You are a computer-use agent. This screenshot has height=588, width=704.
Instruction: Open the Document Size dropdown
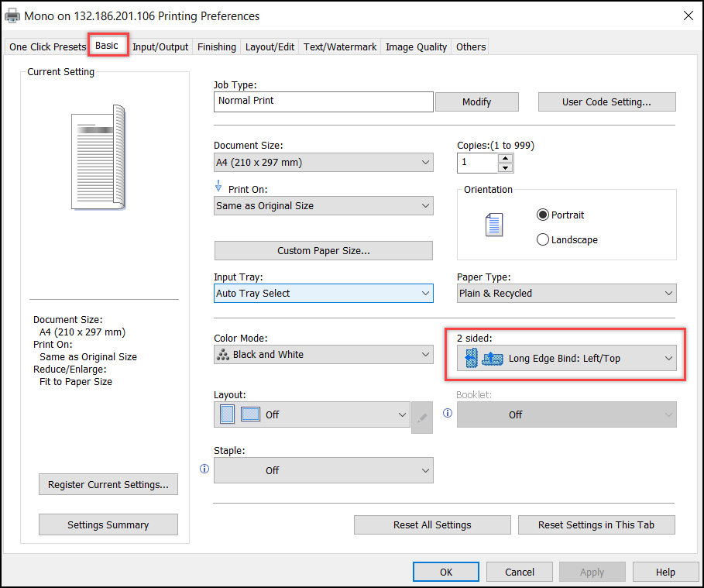(x=323, y=163)
